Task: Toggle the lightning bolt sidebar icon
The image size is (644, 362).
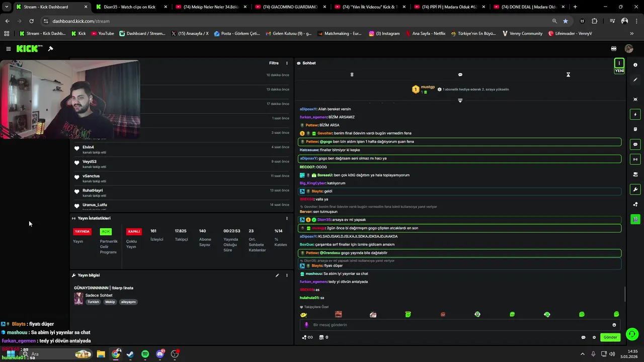Action: pyautogui.click(x=635, y=115)
